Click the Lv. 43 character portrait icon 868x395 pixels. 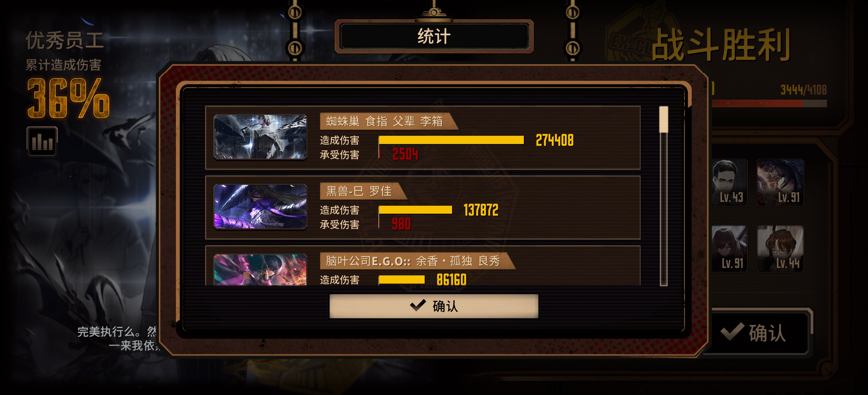click(730, 182)
